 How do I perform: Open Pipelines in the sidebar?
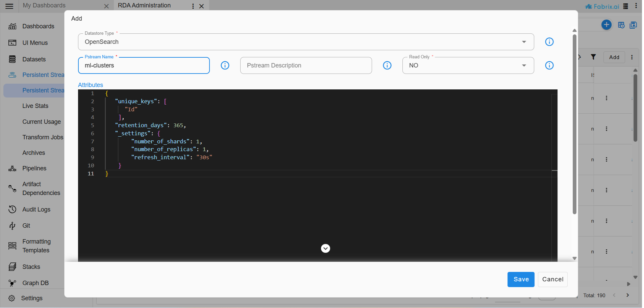34,168
